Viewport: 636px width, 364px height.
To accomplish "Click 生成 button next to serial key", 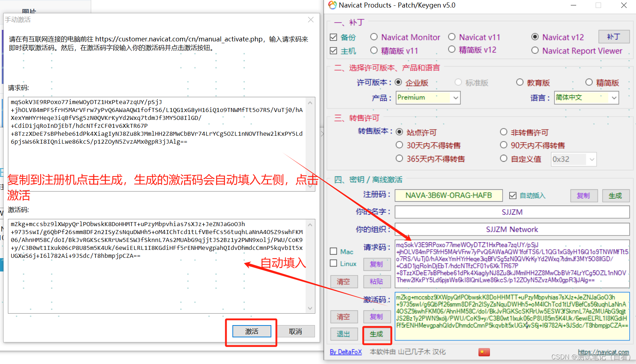I will [x=615, y=196].
